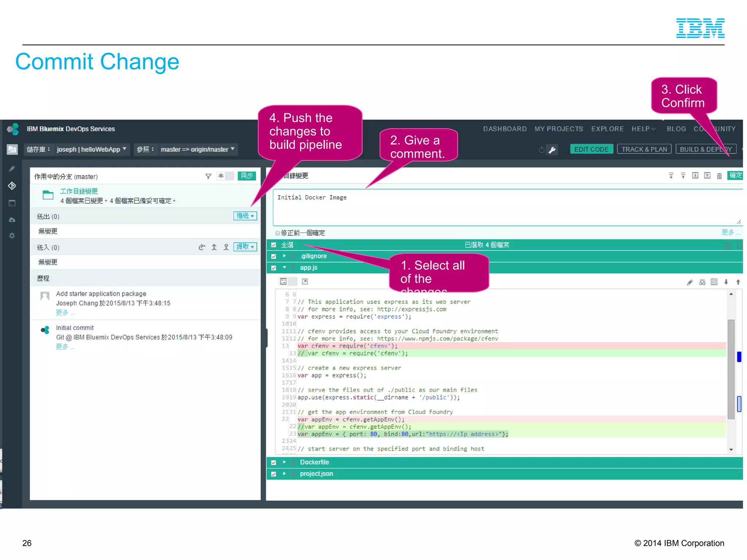The image size is (747, 560).
Task: Open the working directory changes link
Action: [x=79, y=191]
